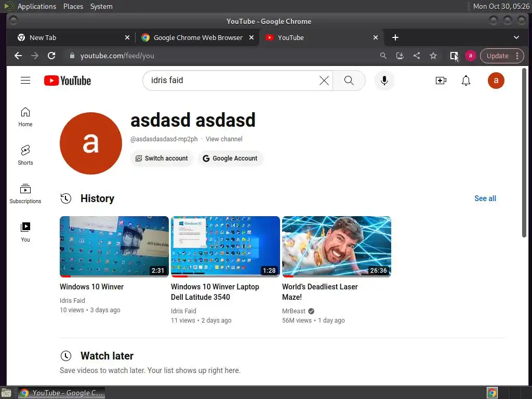
Task: Click the clock showing Mon Oct 30
Action: point(501,6)
